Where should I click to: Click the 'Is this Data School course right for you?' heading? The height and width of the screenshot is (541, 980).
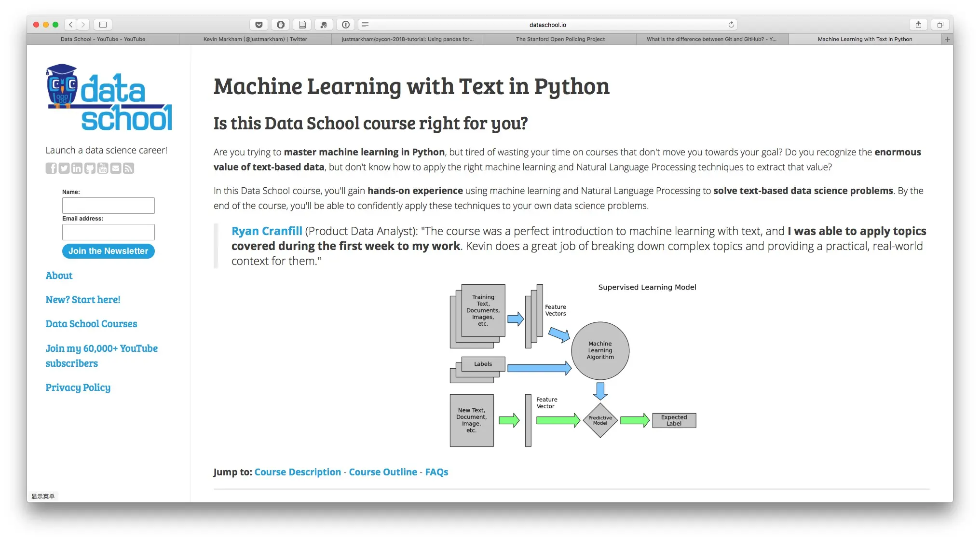370,124
